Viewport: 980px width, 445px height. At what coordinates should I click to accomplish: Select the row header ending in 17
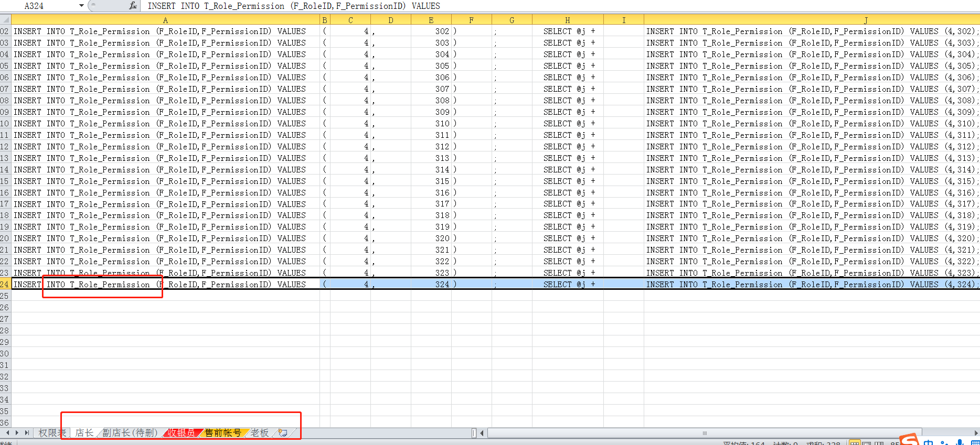click(5, 204)
